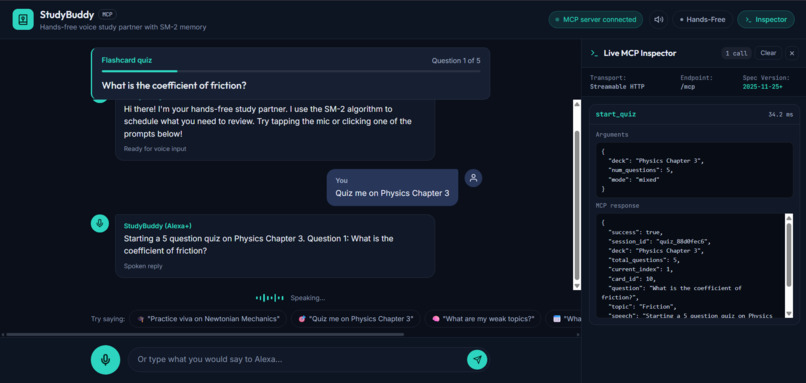The image size is (806, 383).
Task: Click the 2025-11-25+ spec version
Action: [764, 87]
